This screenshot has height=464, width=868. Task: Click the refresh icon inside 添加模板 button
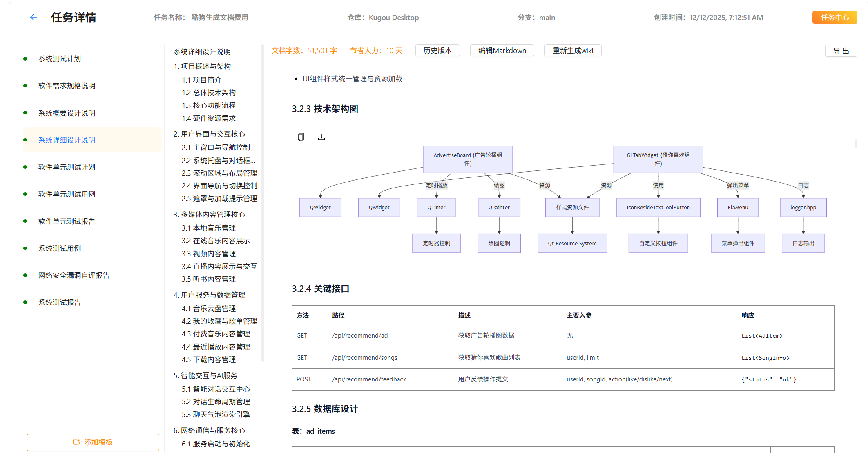click(76, 442)
